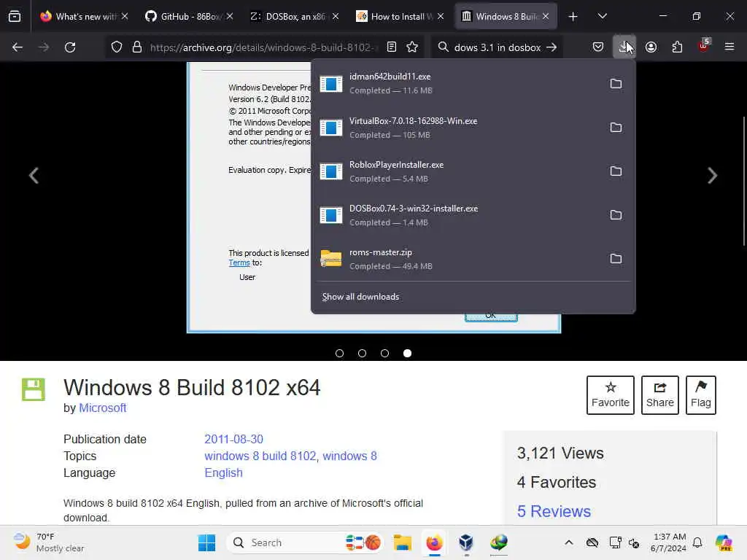Open downloaded DOSBox0.74-3-win32-installer.exe
Image resolution: width=747 pixels, height=560 pixels.
tap(457, 215)
